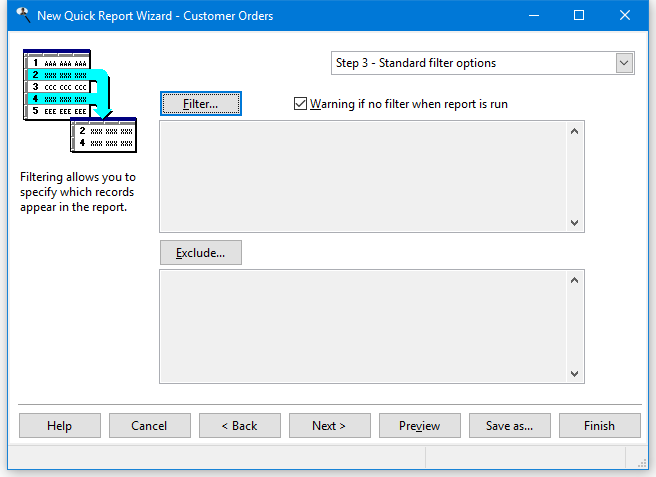Click the Save as... button
Screen dimensions: 656x477
click(510, 426)
